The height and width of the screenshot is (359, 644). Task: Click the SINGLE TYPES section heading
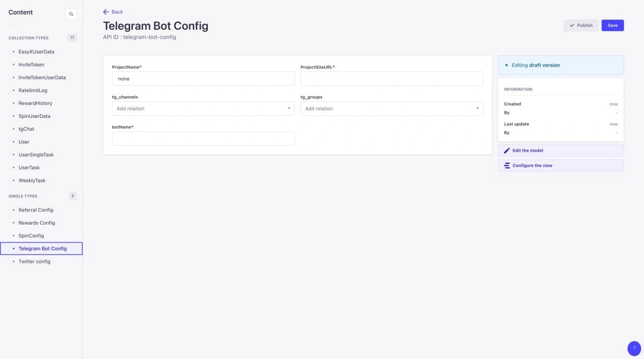point(23,196)
